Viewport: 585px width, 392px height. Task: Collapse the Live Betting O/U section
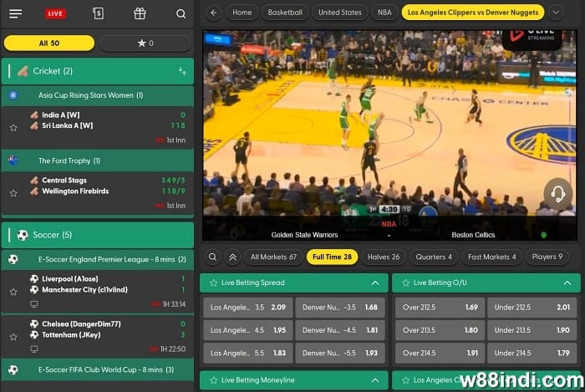567,283
